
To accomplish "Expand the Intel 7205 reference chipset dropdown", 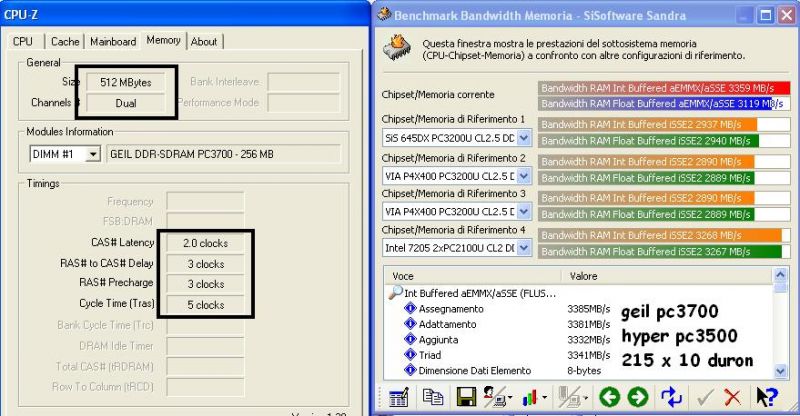I will click(524, 248).
